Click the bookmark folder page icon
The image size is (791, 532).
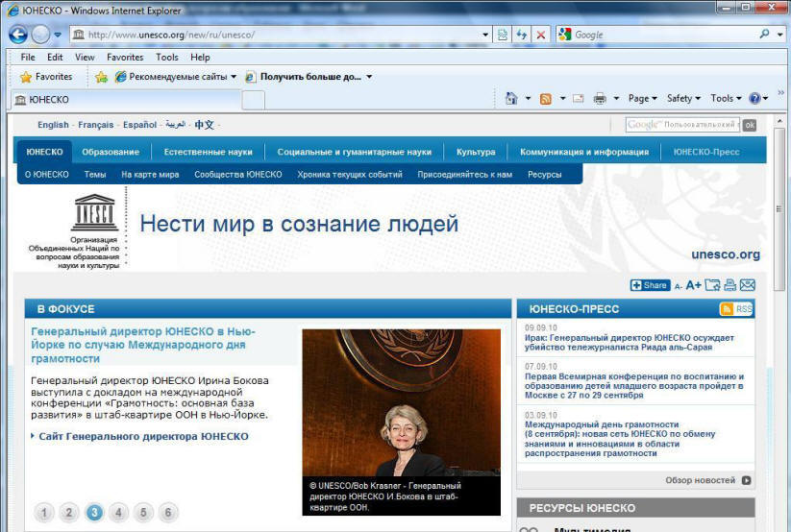pos(712,285)
